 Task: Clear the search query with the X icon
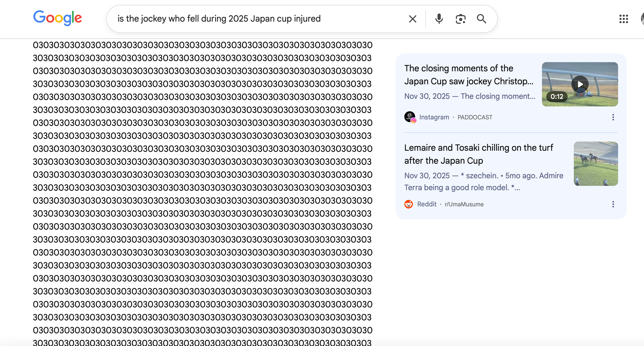(412, 19)
